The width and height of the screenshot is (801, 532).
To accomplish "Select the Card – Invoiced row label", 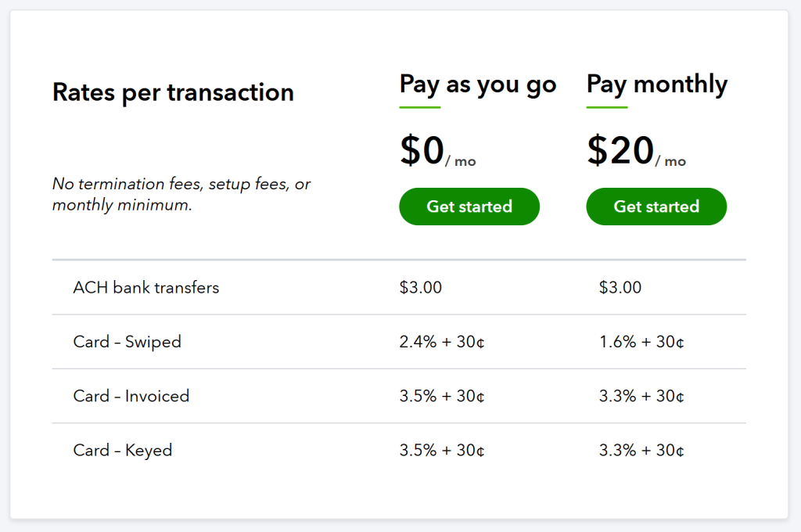I will (131, 396).
